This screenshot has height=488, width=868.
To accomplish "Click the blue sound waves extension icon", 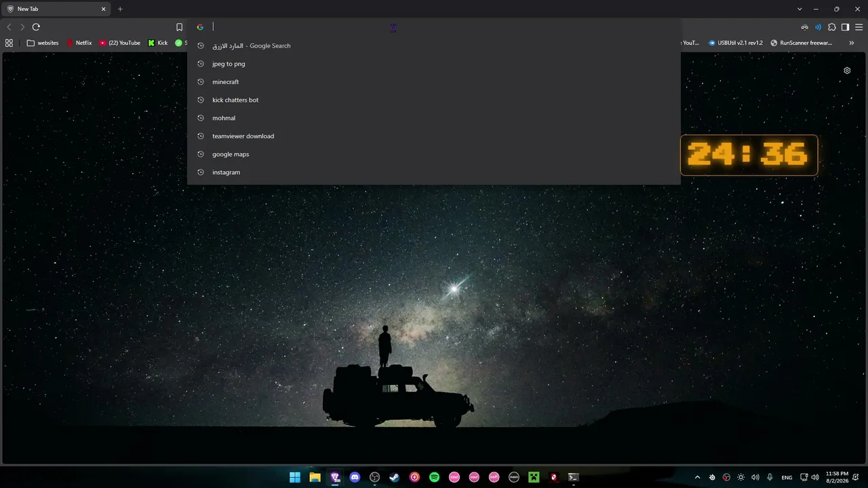I will [x=818, y=27].
